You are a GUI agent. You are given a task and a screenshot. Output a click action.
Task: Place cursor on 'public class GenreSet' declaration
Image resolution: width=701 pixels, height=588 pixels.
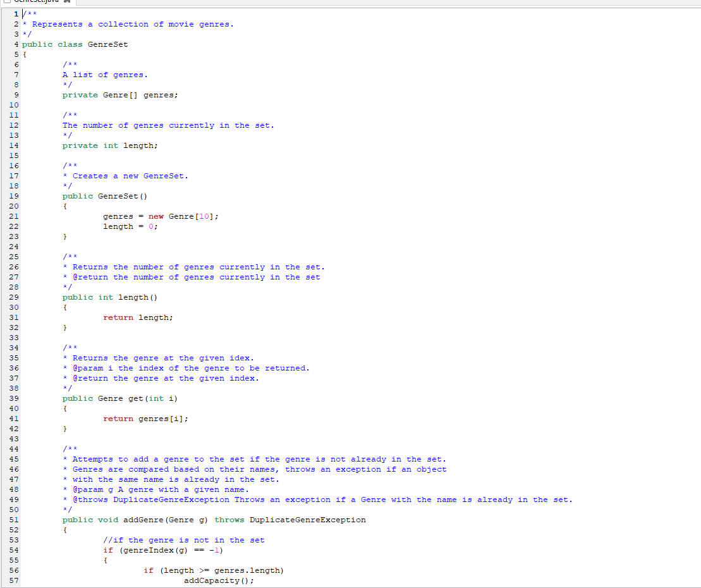click(x=75, y=44)
